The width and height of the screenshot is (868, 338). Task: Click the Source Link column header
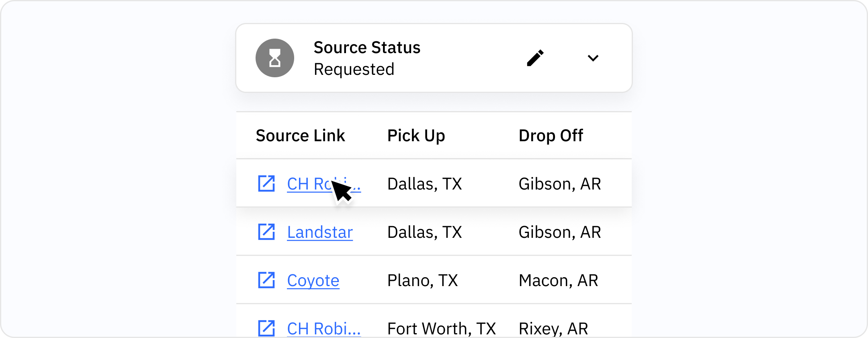click(300, 136)
